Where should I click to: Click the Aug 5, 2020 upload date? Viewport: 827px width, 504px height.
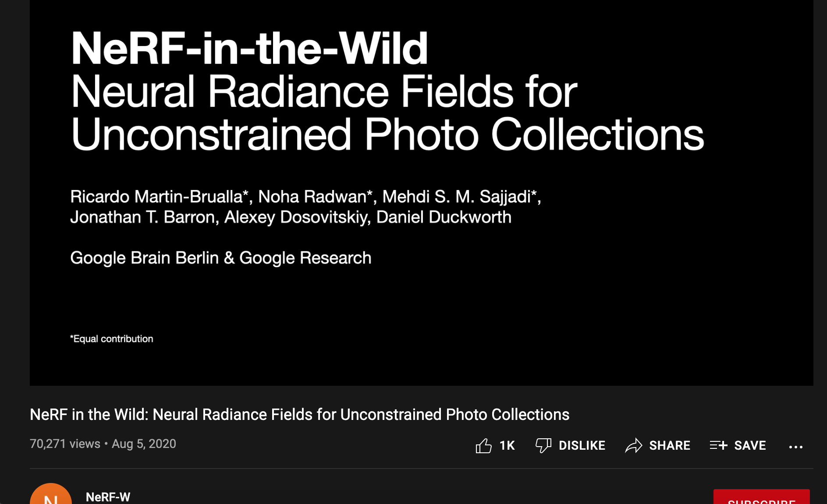tap(144, 444)
